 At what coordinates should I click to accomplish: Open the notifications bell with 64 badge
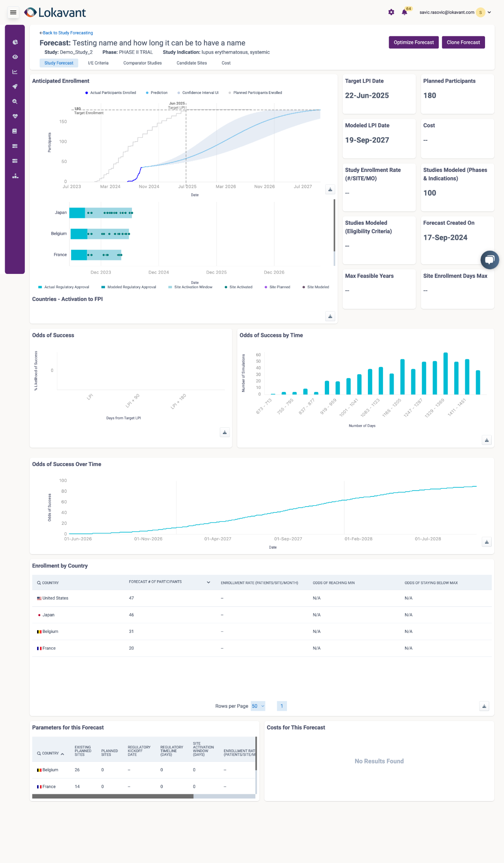pos(405,12)
